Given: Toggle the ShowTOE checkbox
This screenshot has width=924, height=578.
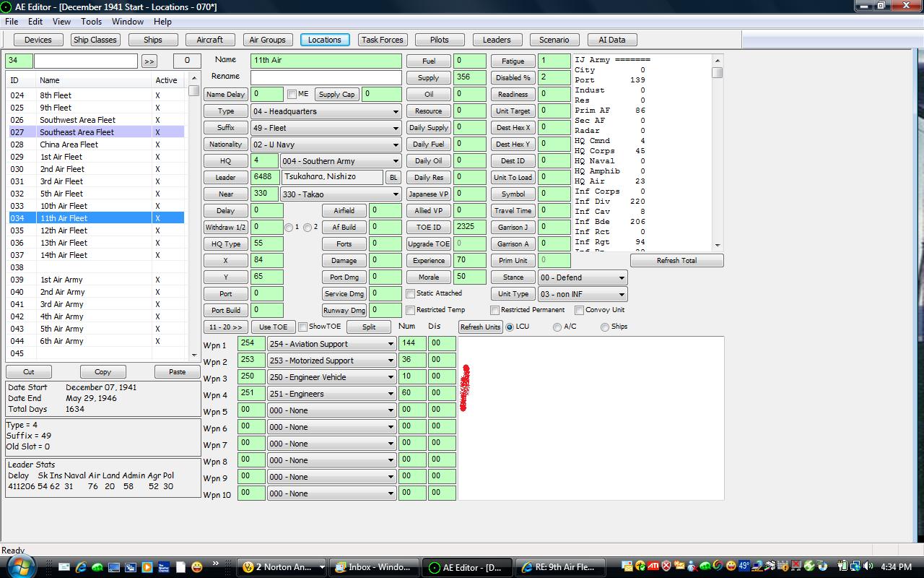Looking at the screenshot, I should (303, 327).
